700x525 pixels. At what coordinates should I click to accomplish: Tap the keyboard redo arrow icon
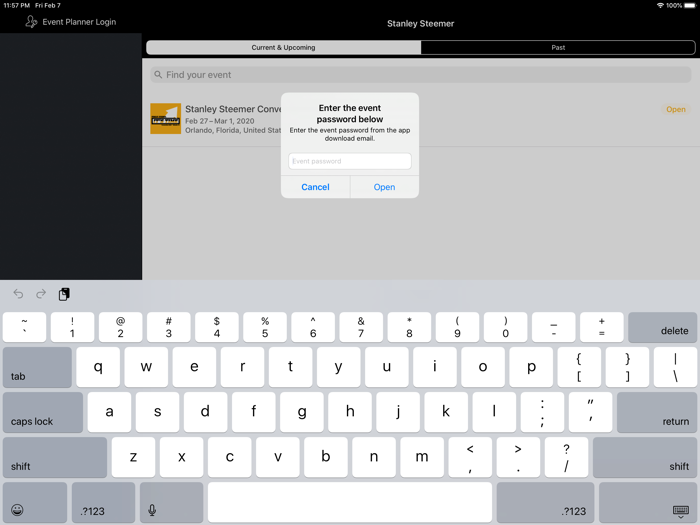coord(41,294)
